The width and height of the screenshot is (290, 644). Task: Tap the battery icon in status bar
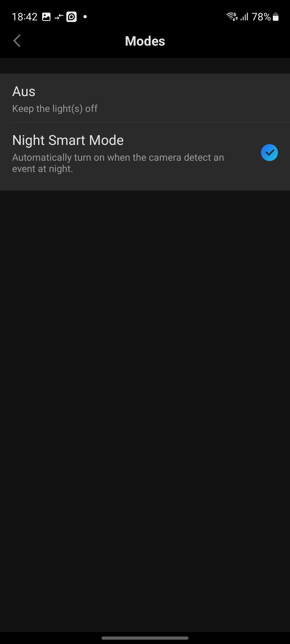(x=276, y=17)
